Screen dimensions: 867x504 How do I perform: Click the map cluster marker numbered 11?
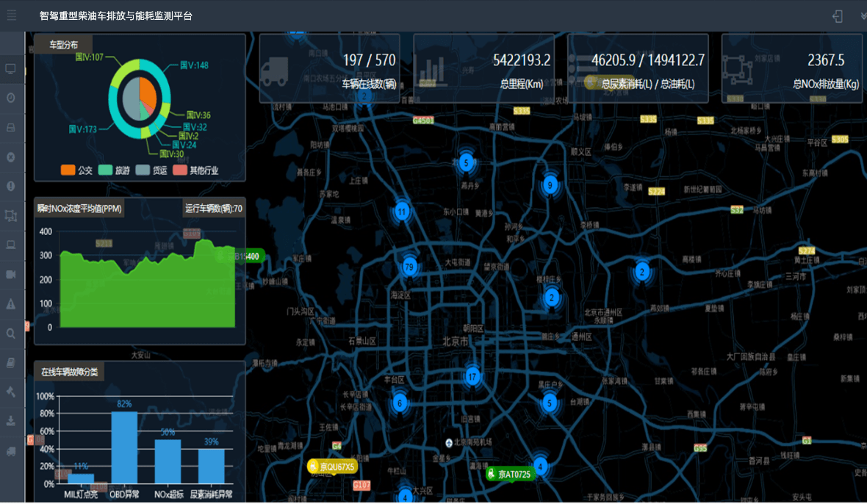[402, 211]
